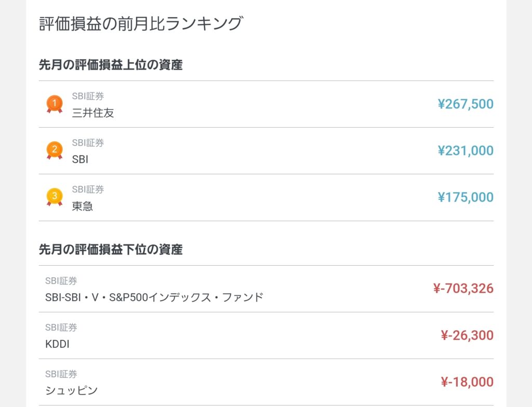532x407 pixels.
Task: Click the ¥267,500 gain amount
Action: point(465,104)
